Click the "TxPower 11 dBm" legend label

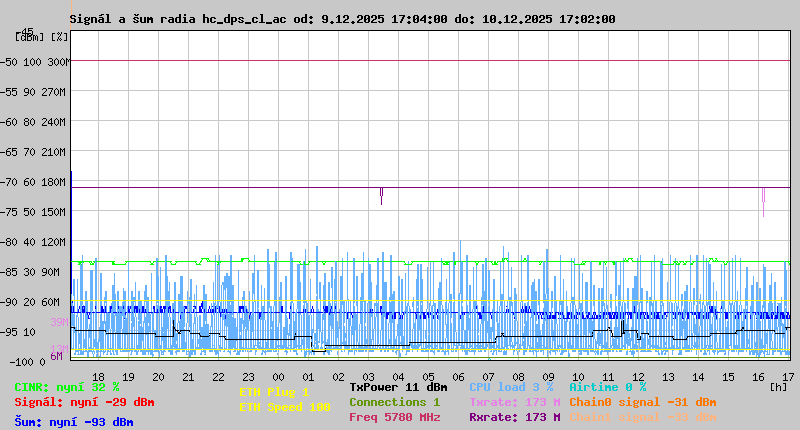(x=398, y=387)
